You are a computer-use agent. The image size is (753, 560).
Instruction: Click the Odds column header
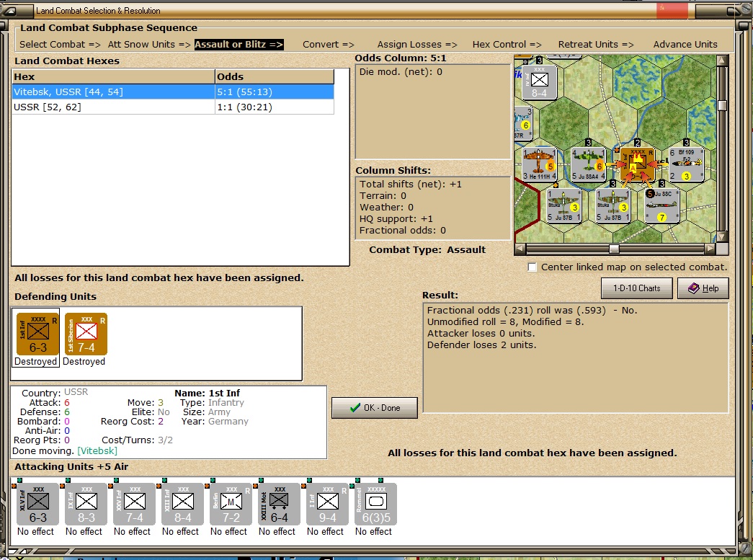tap(275, 77)
